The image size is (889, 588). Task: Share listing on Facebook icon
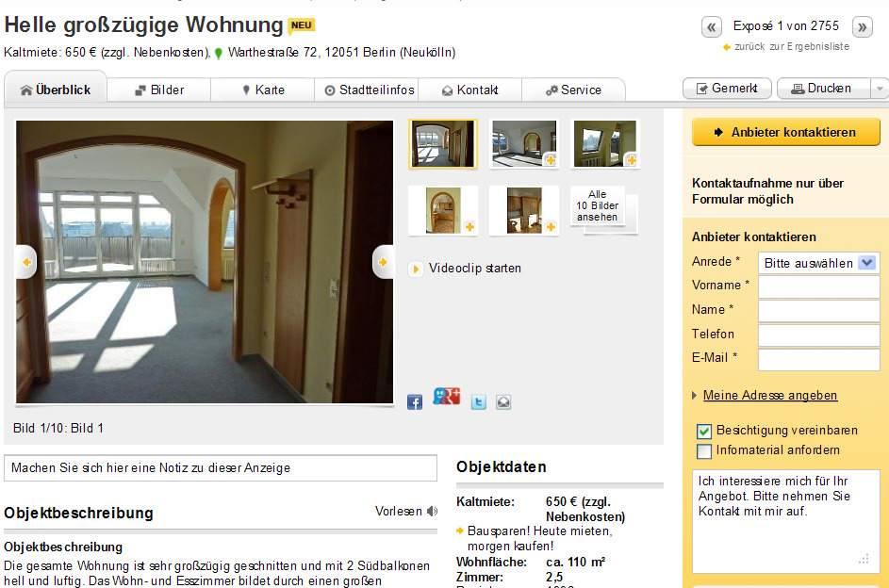point(415,402)
